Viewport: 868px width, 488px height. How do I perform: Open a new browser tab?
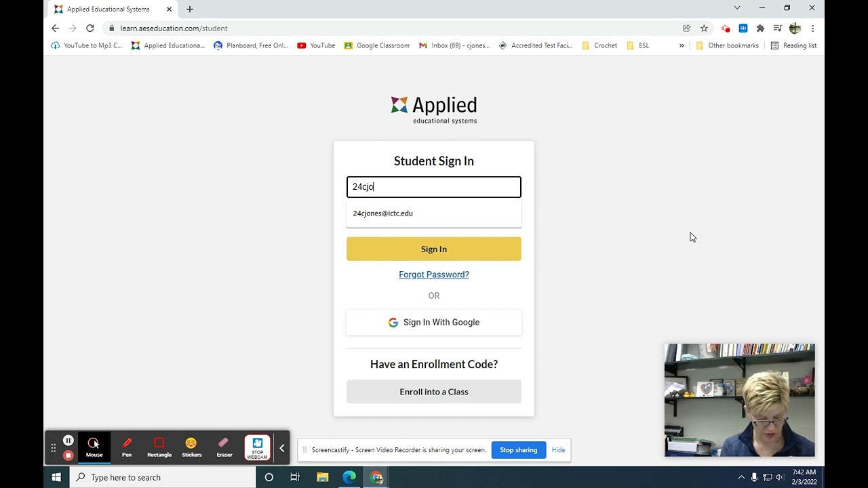tap(190, 9)
